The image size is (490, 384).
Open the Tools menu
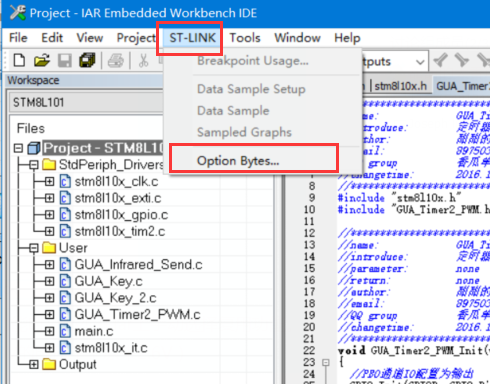[x=245, y=38]
